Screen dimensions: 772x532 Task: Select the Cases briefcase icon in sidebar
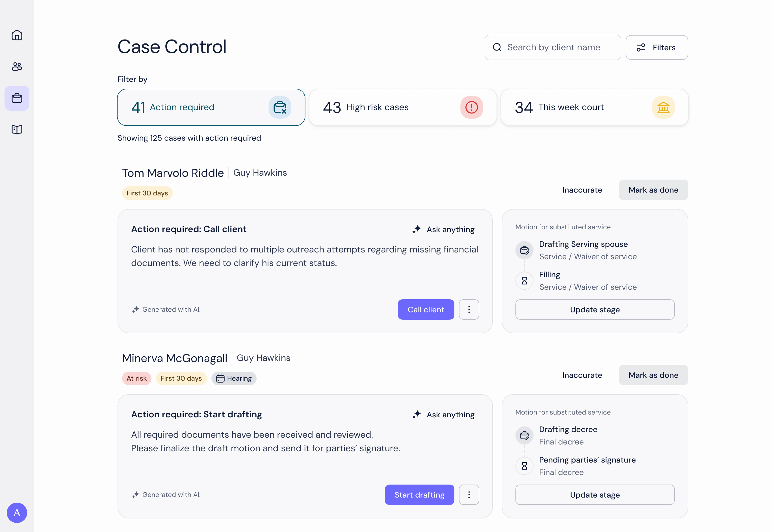click(x=17, y=98)
